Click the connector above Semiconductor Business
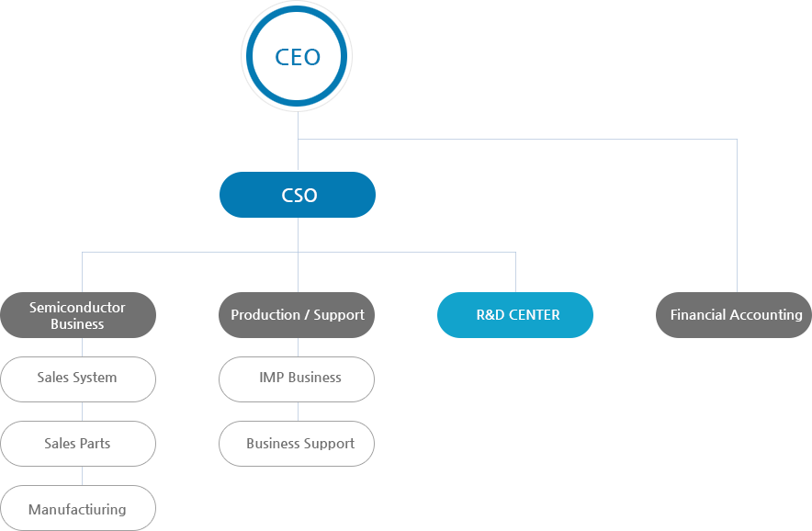The height and width of the screenshot is (531, 812). click(83, 272)
